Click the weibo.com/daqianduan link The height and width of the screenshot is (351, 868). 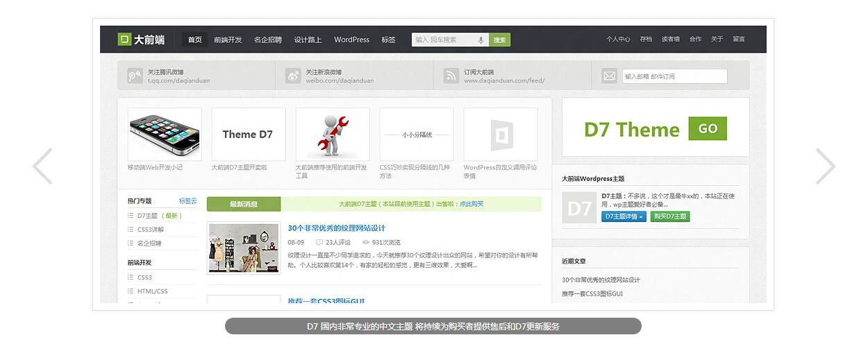[x=340, y=80]
